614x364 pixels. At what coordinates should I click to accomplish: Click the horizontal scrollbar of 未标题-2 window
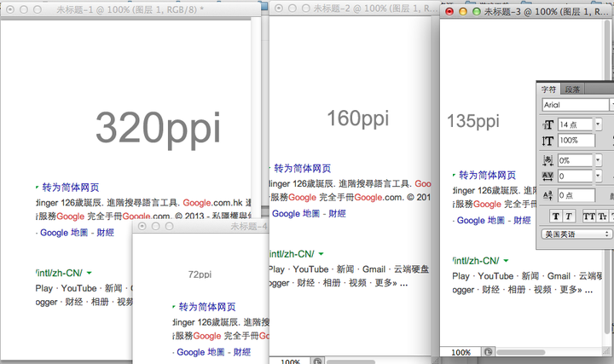pos(350,361)
